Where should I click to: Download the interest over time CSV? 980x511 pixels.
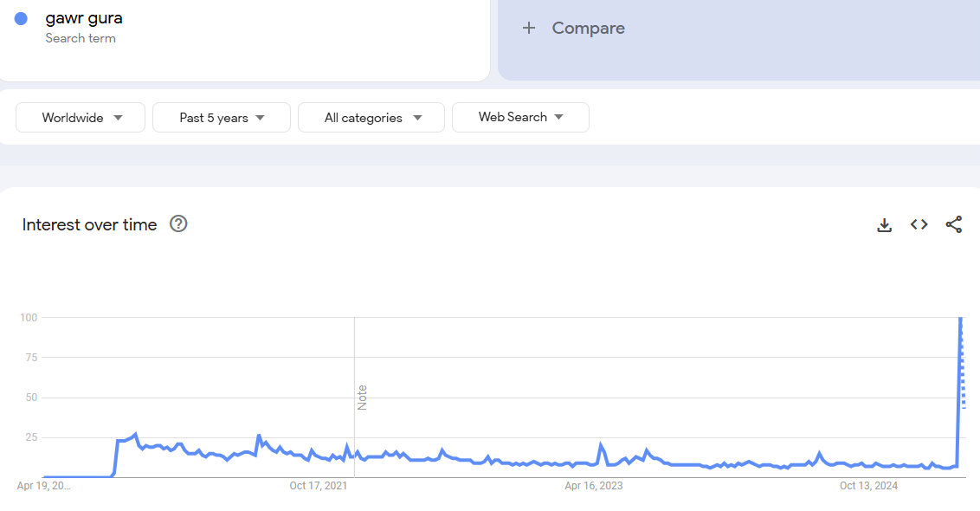click(884, 225)
